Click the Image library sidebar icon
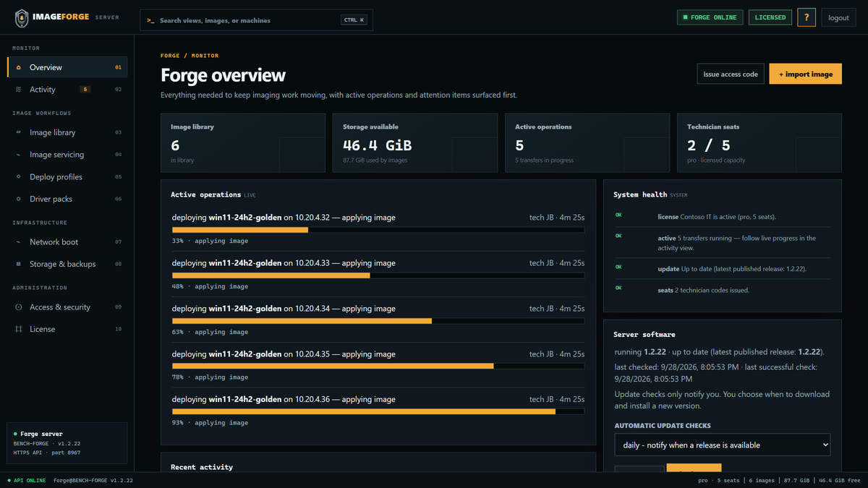 click(19, 132)
